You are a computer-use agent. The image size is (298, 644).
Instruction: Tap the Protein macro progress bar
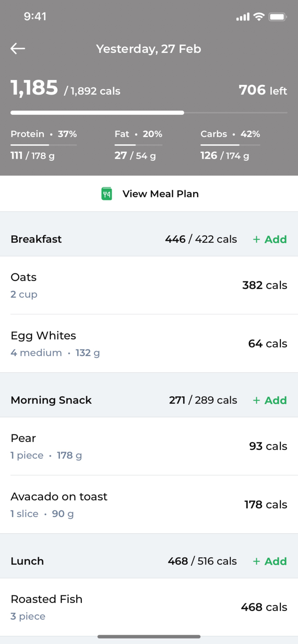(44, 145)
